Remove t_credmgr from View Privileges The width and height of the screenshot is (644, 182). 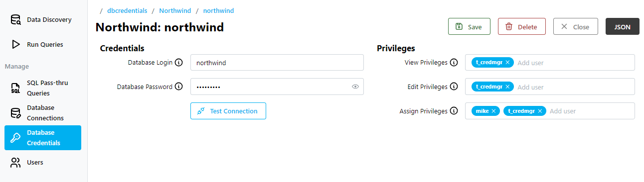[x=507, y=63]
